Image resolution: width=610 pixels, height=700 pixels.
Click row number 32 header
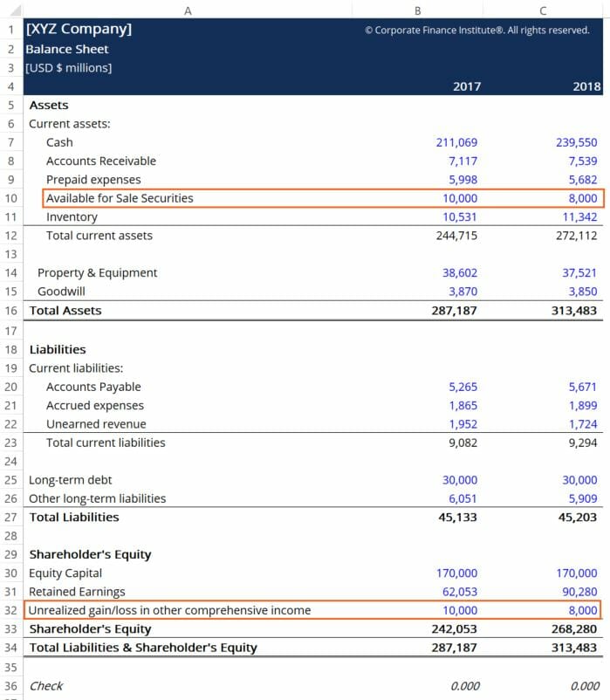[x=11, y=610]
